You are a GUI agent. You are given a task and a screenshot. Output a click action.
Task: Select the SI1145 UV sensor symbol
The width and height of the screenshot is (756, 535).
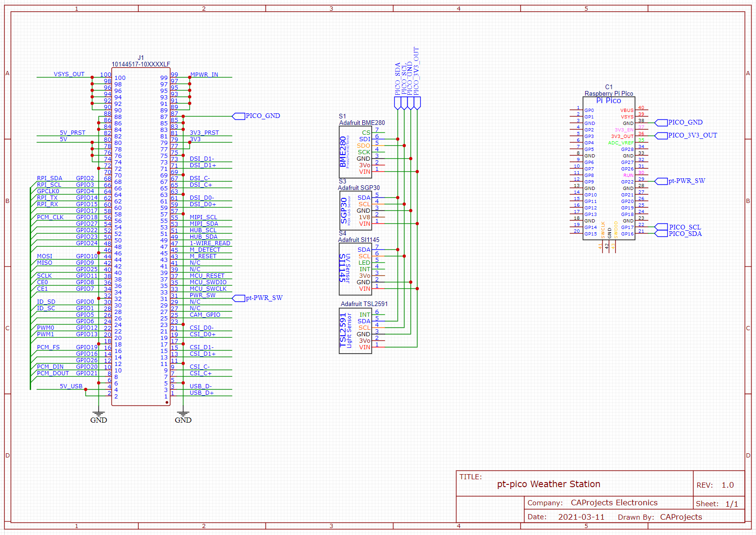coord(355,269)
